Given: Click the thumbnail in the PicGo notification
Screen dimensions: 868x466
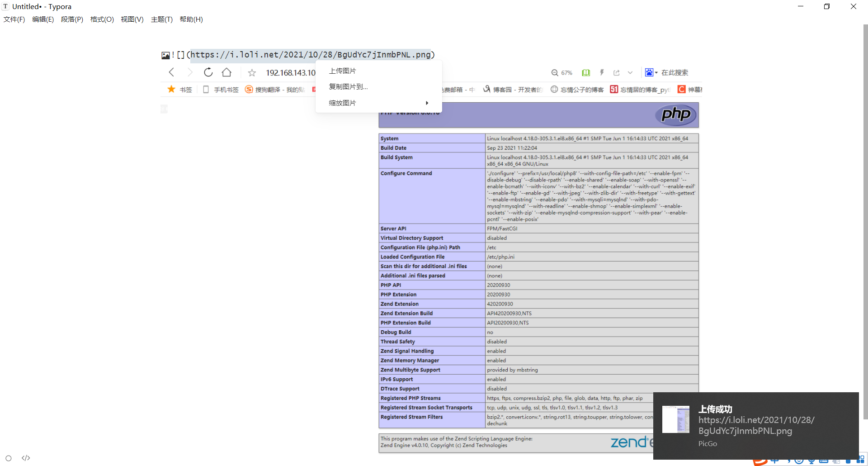Looking at the screenshot, I should click(676, 419).
